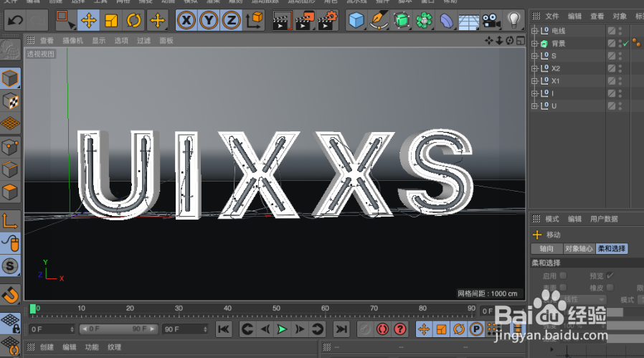This screenshot has width=644, height=358.
Task: Toggle Z axis lock
Action: (231, 20)
